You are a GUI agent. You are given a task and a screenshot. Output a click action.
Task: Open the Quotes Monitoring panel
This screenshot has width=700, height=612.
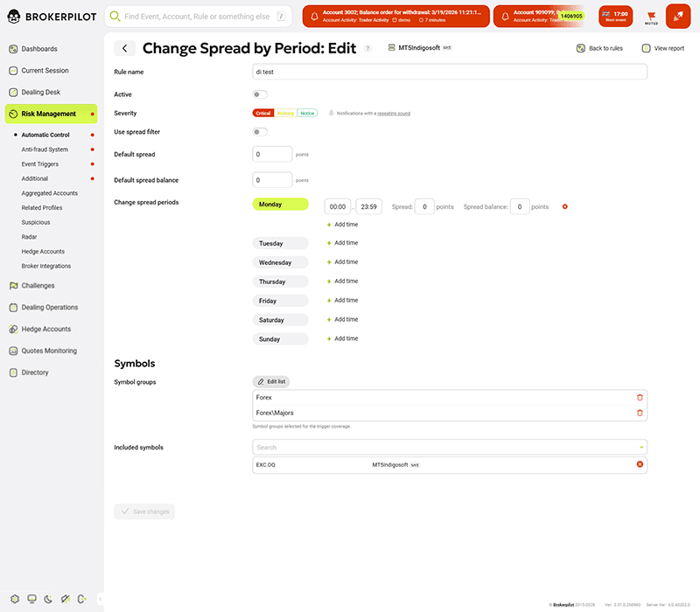click(x=49, y=350)
